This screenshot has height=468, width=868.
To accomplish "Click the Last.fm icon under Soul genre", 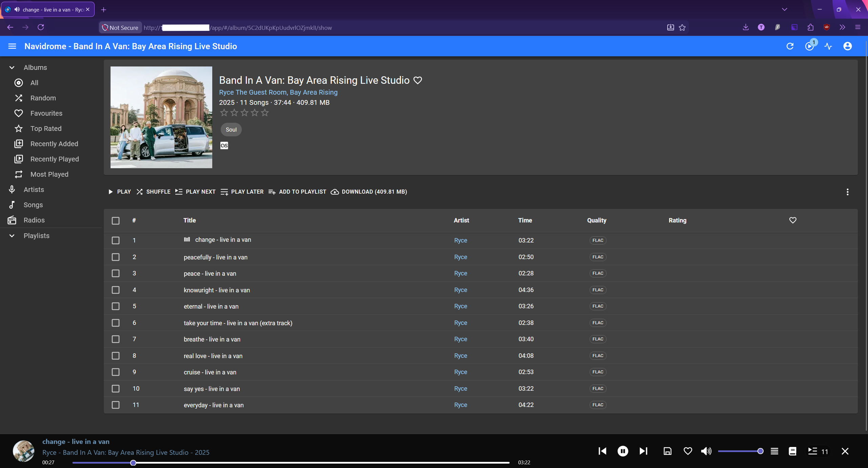I will 224,145.
